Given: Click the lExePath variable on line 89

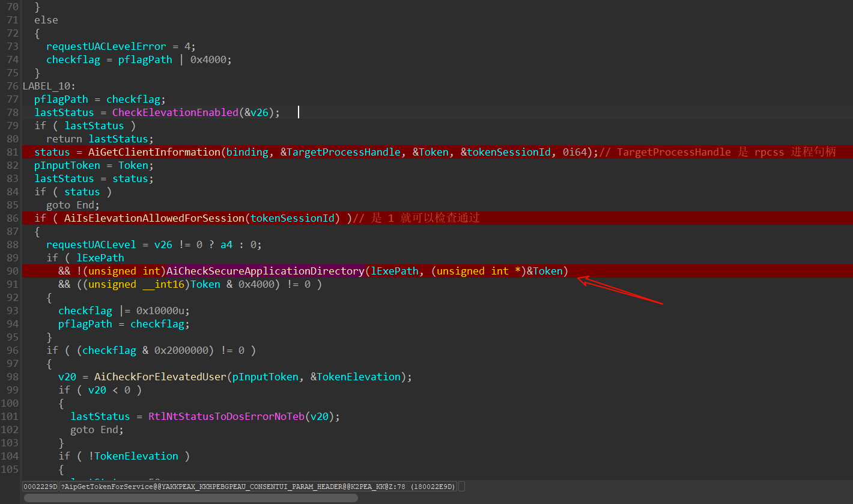Looking at the screenshot, I should [100, 258].
